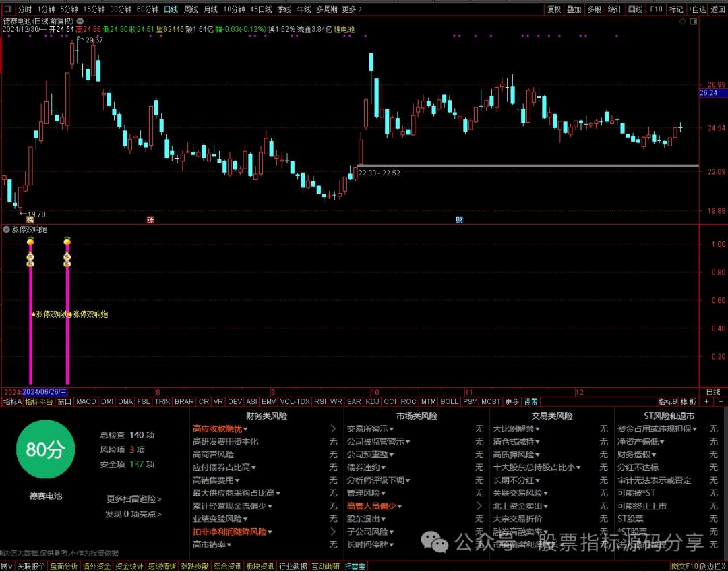Click the 模板 button

tap(688, 401)
